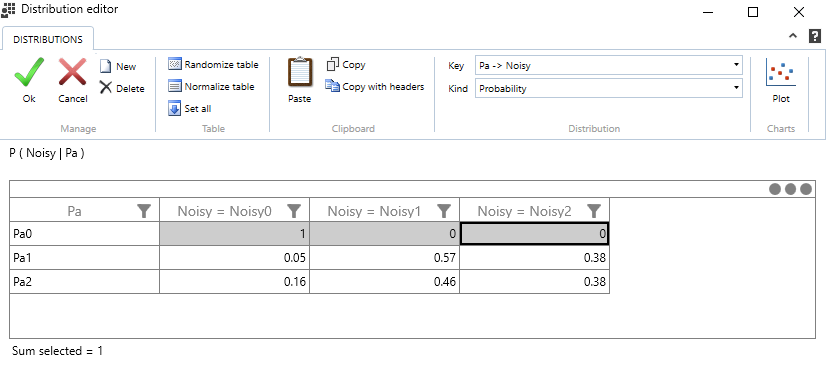The height and width of the screenshot is (370, 826).
Task: Open help with the question mark icon
Action: [x=814, y=36]
